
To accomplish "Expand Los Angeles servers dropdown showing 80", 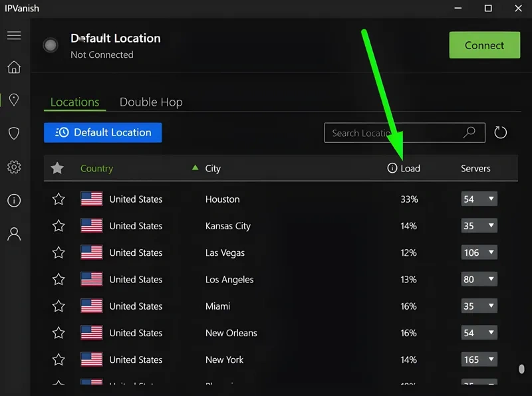I will pyautogui.click(x=479, y=279).
